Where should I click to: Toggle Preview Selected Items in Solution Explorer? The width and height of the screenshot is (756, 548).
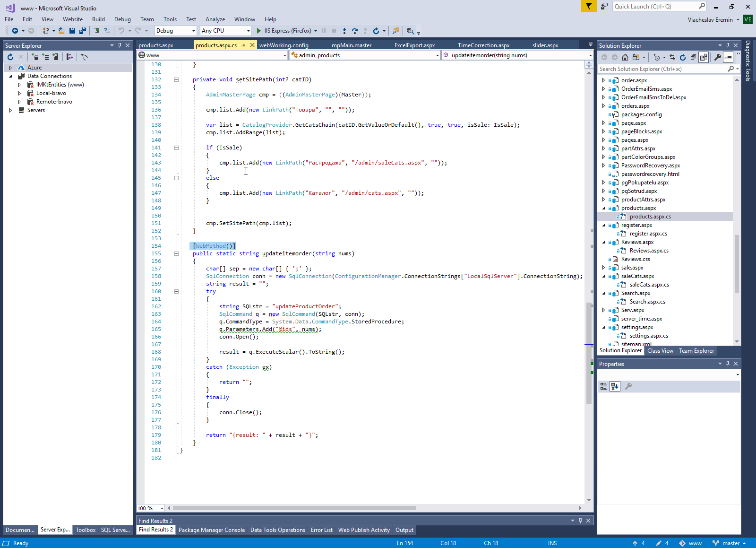point(728,57)
